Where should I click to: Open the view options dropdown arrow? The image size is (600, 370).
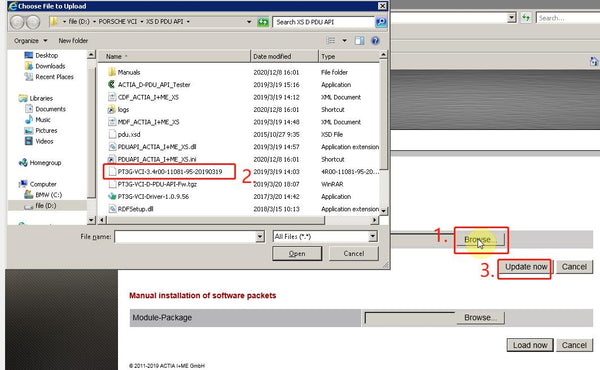(344, 41)
